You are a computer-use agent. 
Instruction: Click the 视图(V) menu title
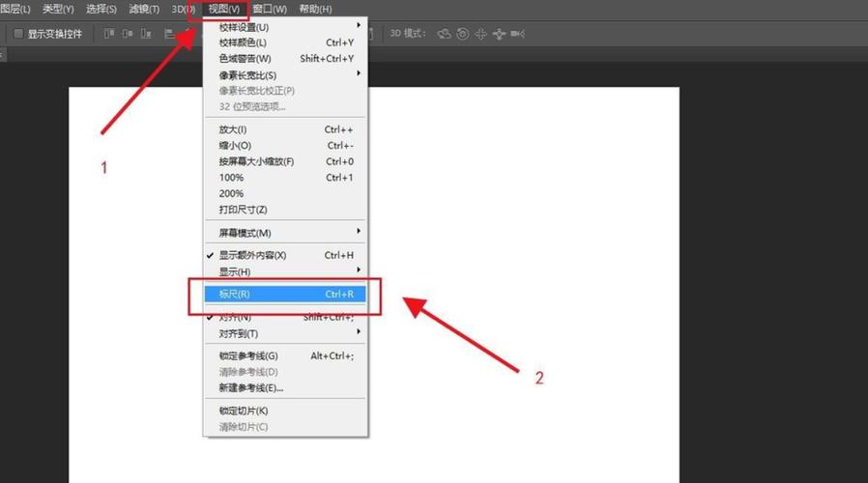[x=224, y=9]
